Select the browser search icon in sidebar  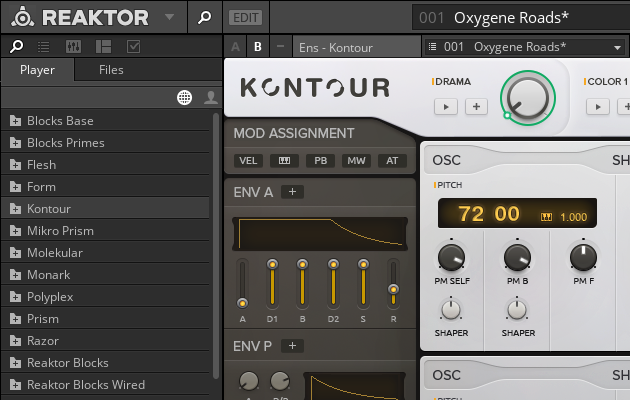[16, 47]
